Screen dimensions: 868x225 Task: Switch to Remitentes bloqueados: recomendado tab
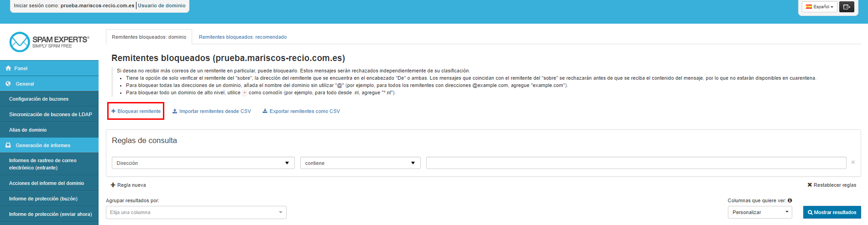click(243, 37)
